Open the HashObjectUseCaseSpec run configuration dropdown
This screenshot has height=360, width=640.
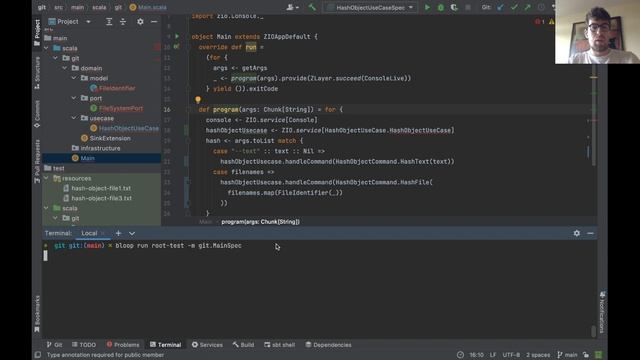[x=371, y=7]
